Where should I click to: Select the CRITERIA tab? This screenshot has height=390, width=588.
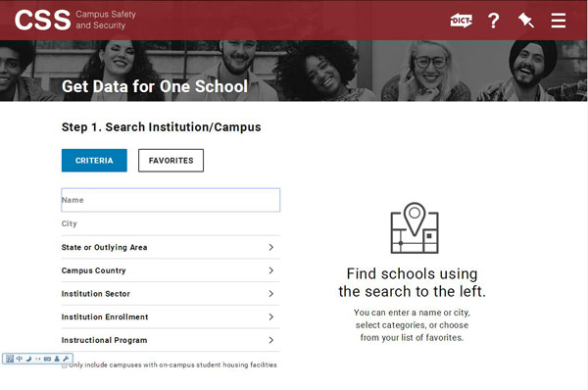pos(94,161)
